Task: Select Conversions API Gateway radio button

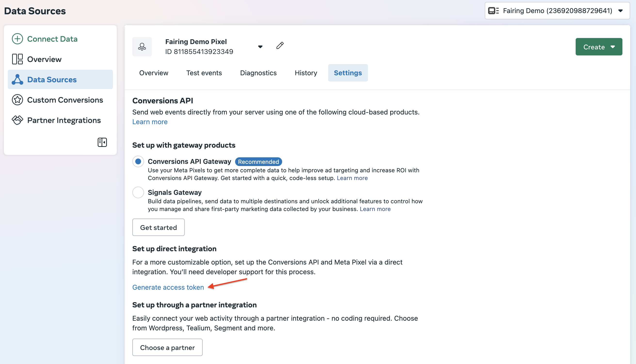Action: 138,161
